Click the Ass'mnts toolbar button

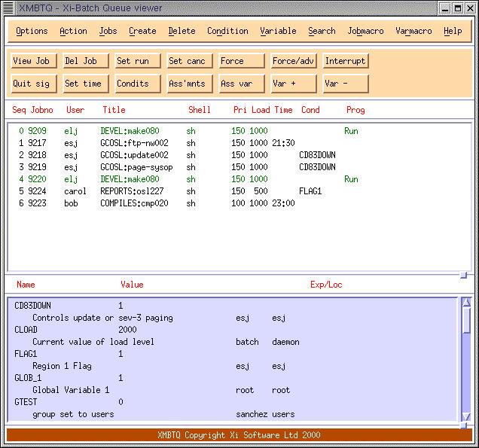[190, 84]
